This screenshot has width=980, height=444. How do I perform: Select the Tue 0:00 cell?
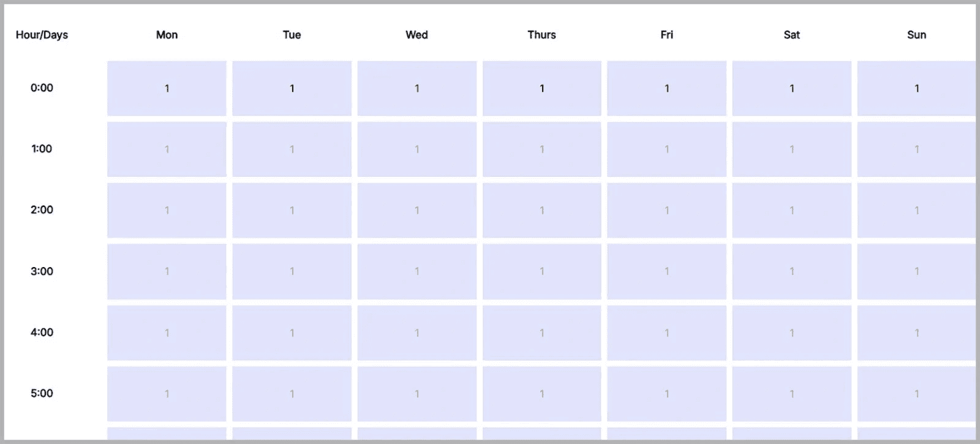[292, 88]
